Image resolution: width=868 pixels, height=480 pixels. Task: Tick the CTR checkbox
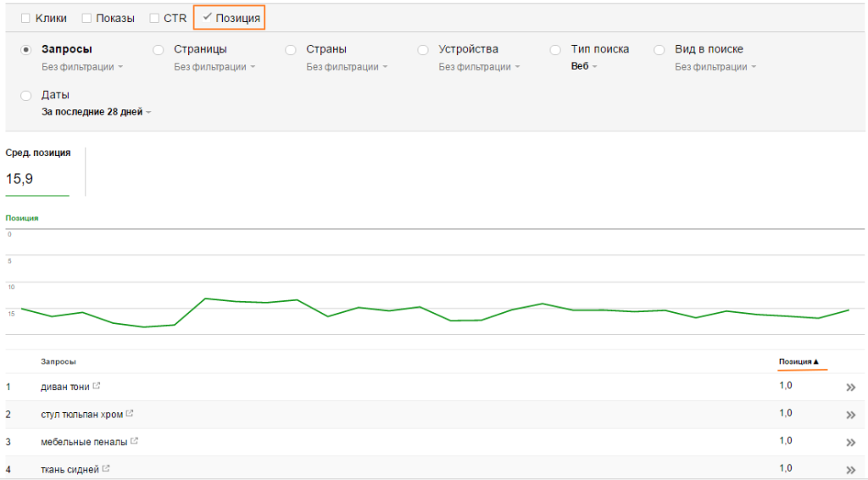[154, 18]
